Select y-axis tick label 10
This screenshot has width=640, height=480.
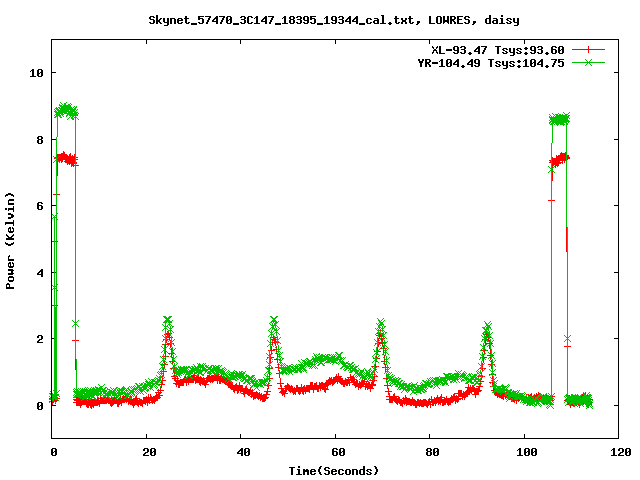(36, 73)
